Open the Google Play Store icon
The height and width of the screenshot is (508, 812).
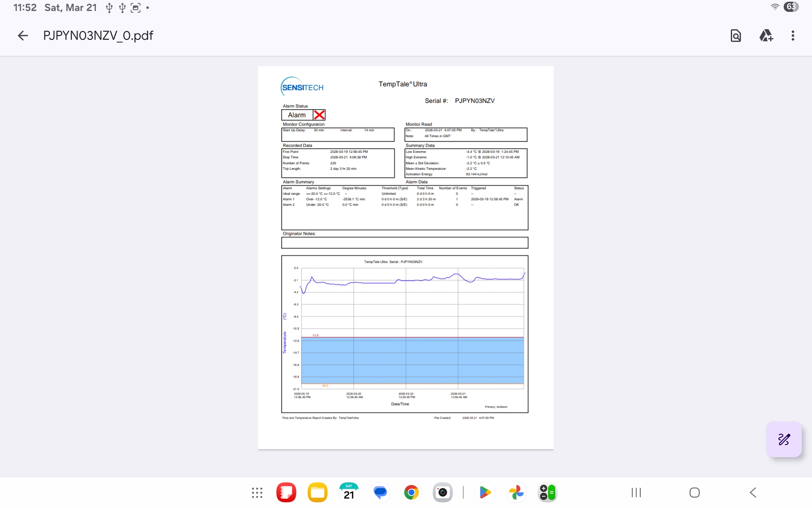[485, 492]
